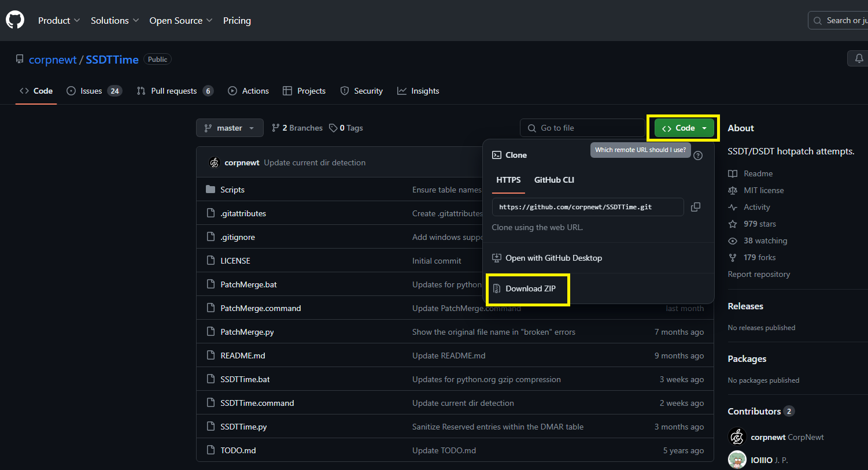Screen dimensions: 868x470
Task: Open the Actions tab
Action: point(249,91)
